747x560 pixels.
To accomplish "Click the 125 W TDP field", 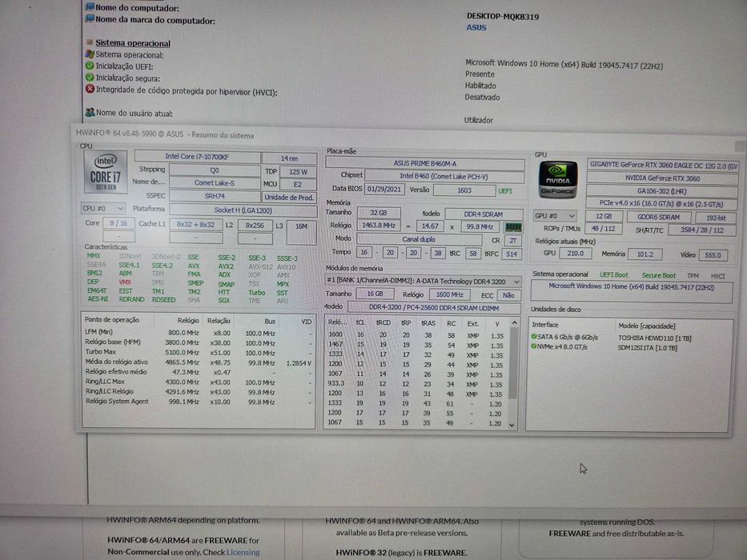I will click(298, 171).
